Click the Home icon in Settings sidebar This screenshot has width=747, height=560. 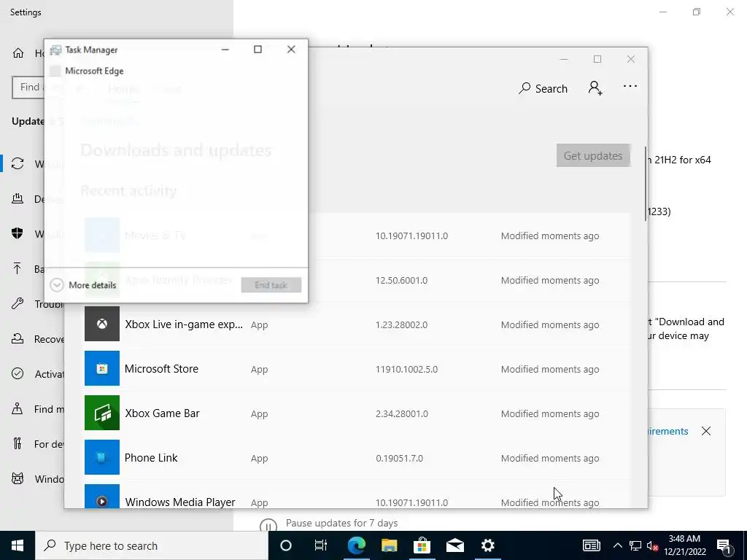(x=18, y=52)
